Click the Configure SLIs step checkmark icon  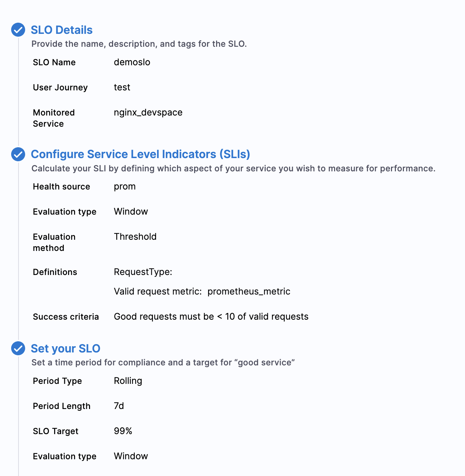coord(18,154)
